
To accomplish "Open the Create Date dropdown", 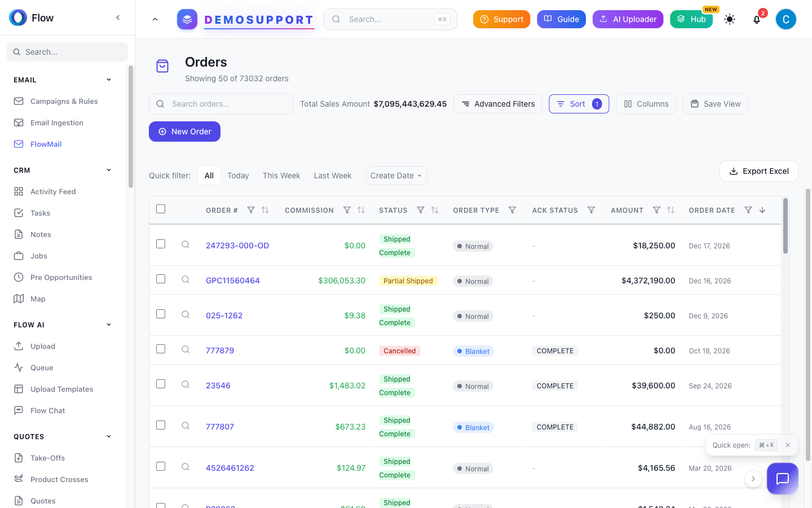I will (x=396, y=176).
